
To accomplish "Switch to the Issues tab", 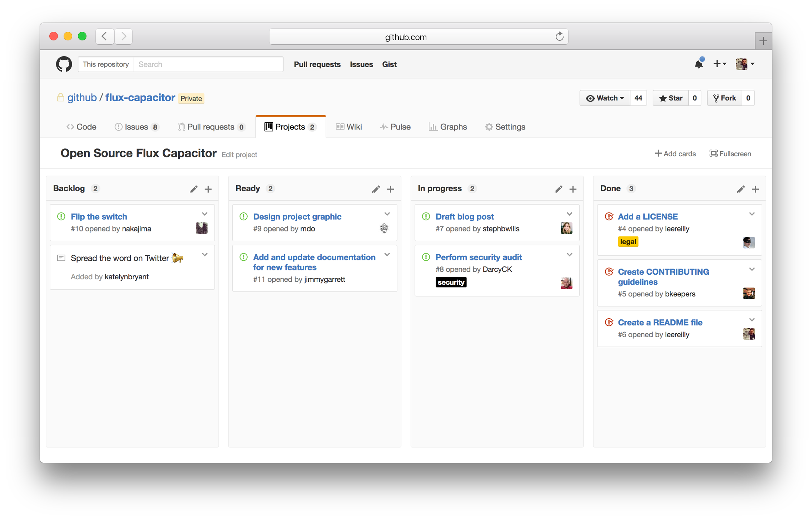I will (x=136, y=127).
